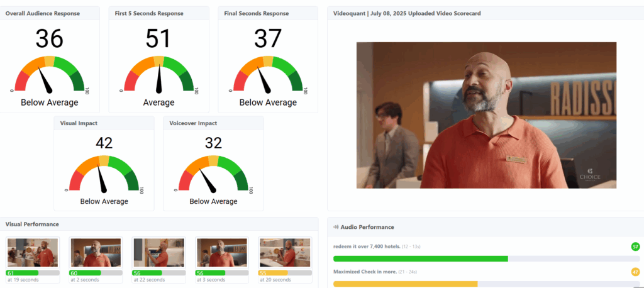This screenshot has height=288, width=644.
Task: Click the green bar under 'redeem it over 7,400 hotels'
Action: click(x=420, y=258)
